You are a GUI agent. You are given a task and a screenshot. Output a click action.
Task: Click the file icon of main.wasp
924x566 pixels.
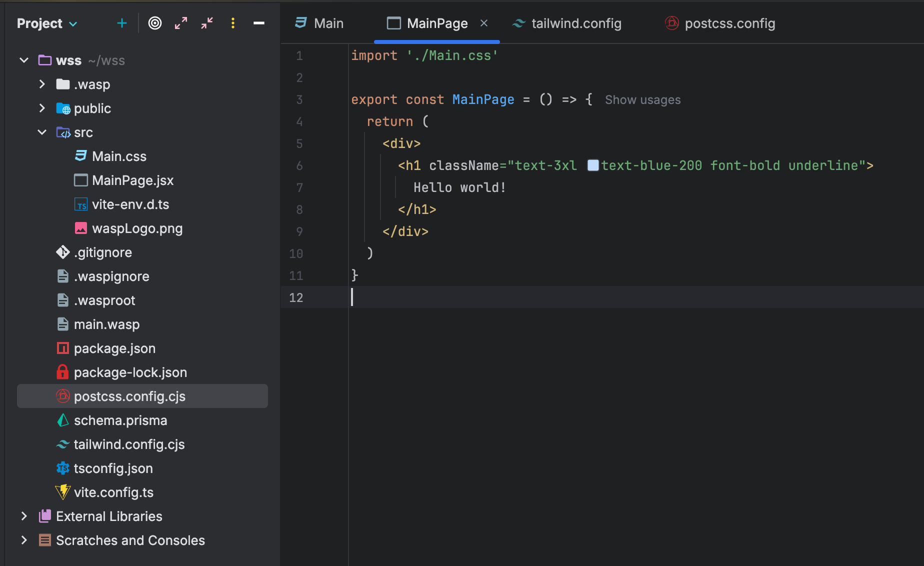[x=63, y=324]
